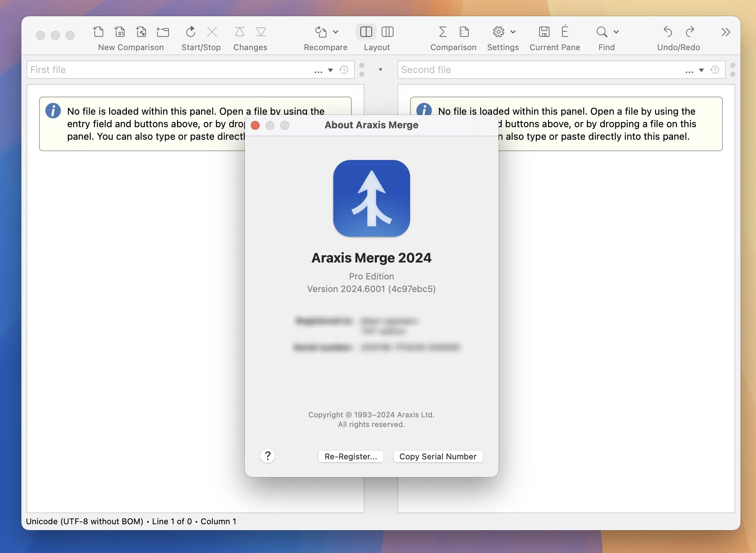This screenshot has height=553, width=756.
Task: Click 'Copyright © 1993–2024 Araxis Ltd.' text
Action: pos(372,415)
